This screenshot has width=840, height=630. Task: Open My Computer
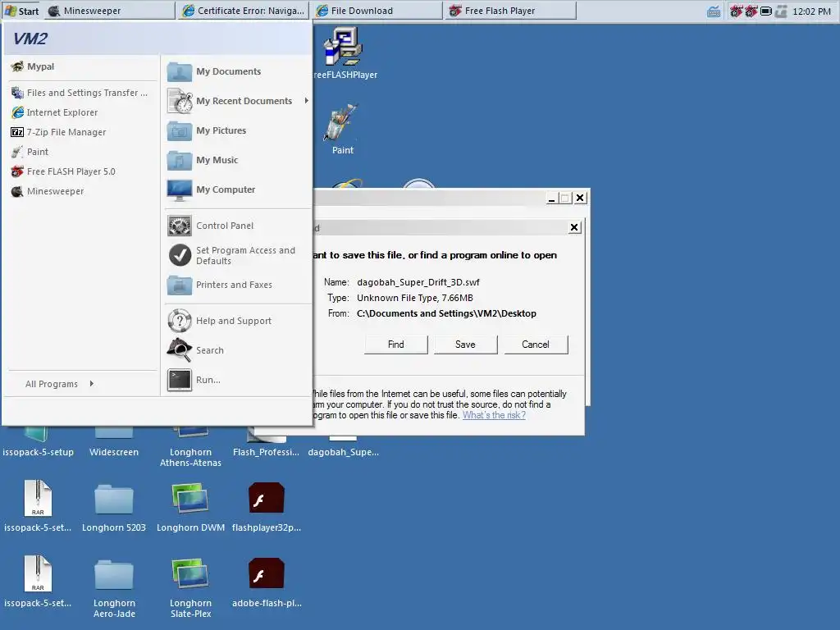click(211, 189)
